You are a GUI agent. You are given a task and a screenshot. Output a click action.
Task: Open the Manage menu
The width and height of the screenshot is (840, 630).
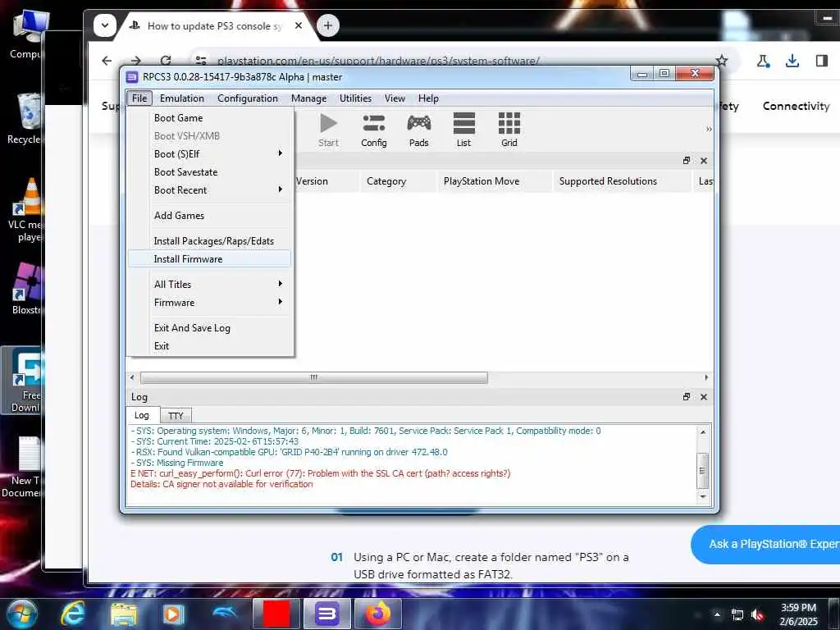coord(308,98)
